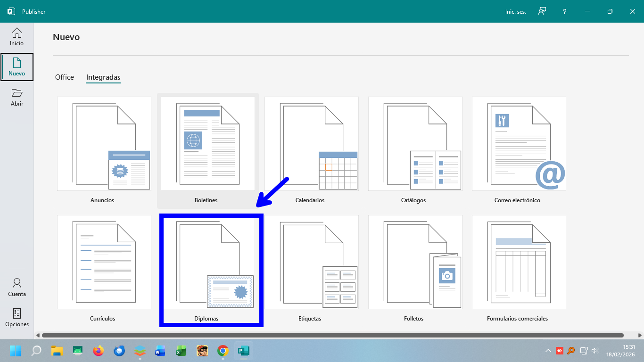Select the Integradas templates tab
Image resolution: width=644 pixels, height=362 pixels.
click(103, 77)
